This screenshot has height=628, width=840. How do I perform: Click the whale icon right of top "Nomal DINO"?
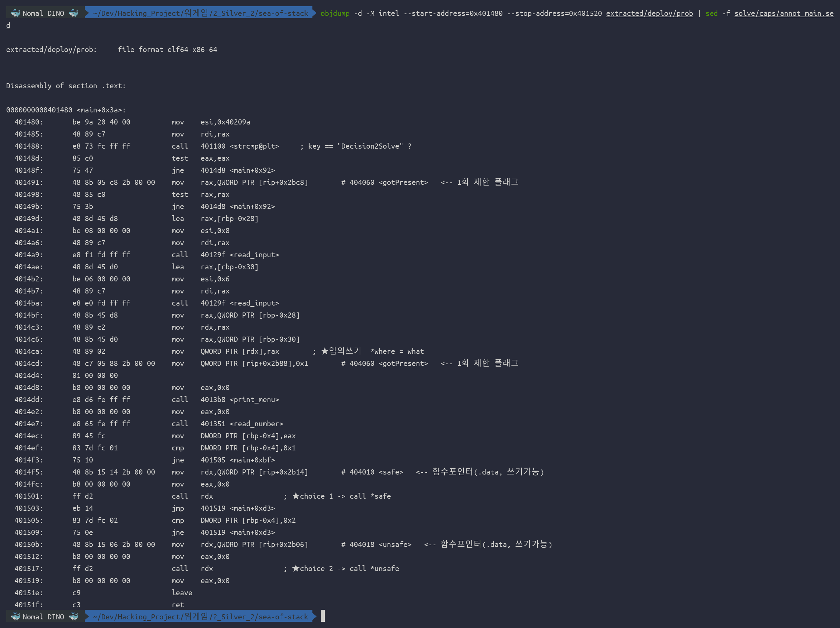[74, 13]
